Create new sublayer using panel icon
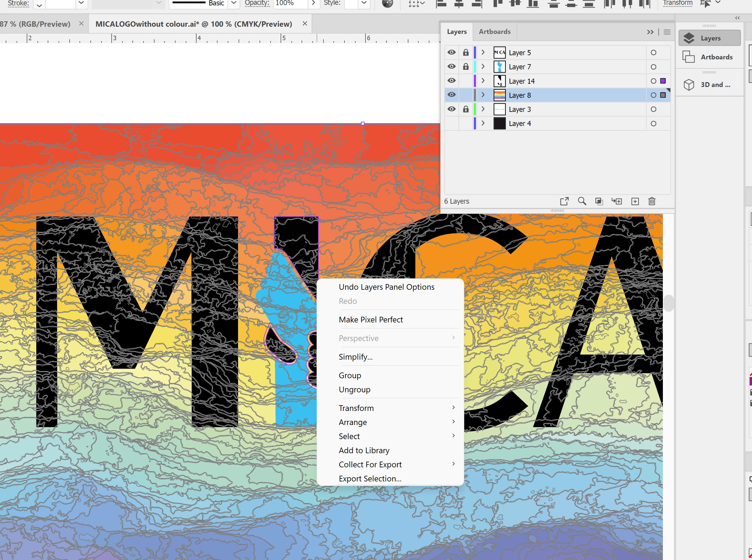The width and height of the screenshot is (752, 560). point(617,201)
